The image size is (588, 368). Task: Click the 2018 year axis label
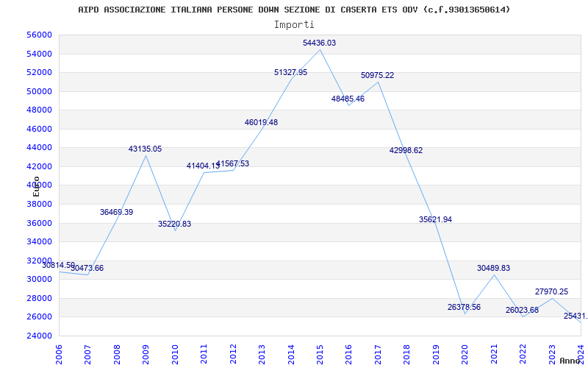[407, 355]
